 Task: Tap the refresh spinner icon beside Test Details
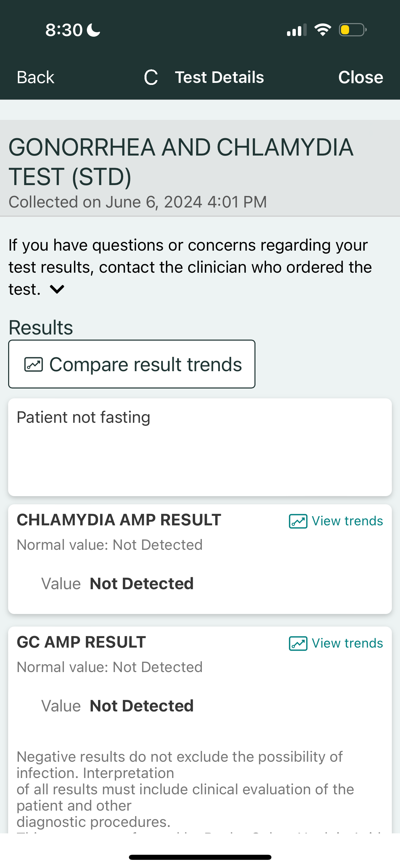click(151, 77)
